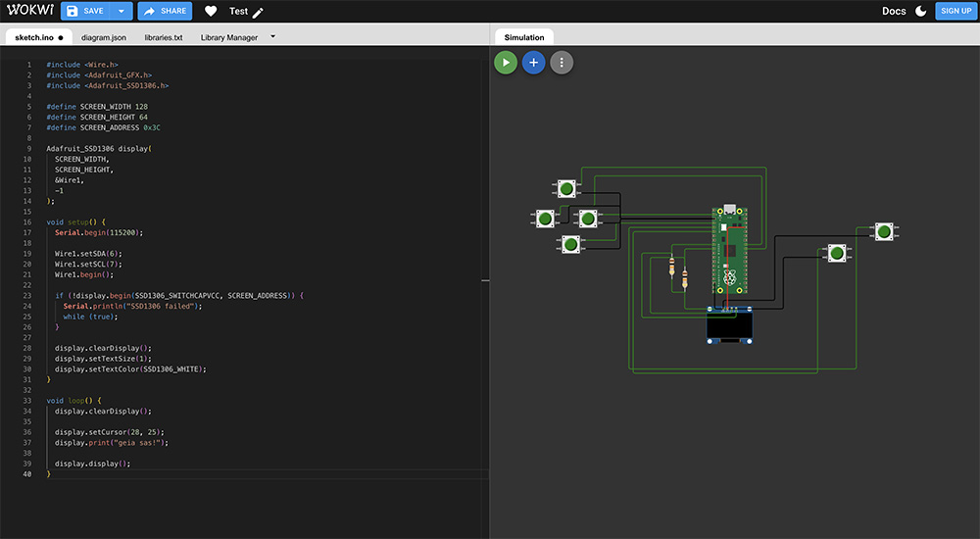Select the leftmost green pushbutton
Image resolution: width=980 pixels, height=539 pixels.
(545, 219)
